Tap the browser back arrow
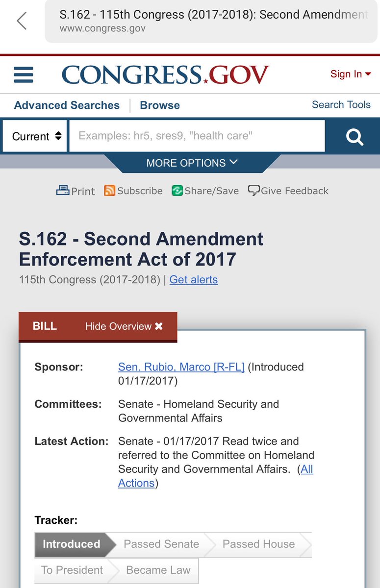This screenshot has width=380, height=588. tap(22, 21)
